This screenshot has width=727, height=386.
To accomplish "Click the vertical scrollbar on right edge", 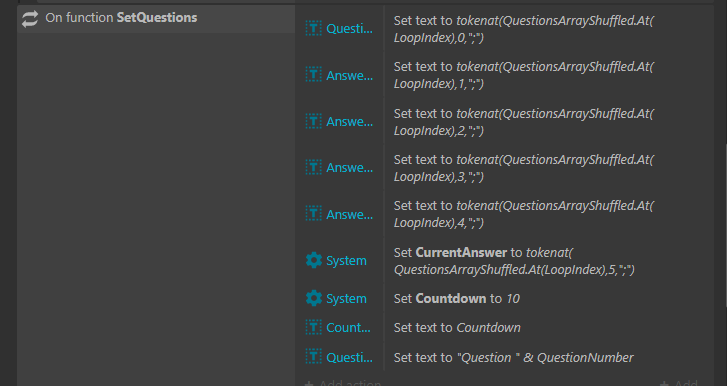I will [725, 226].
